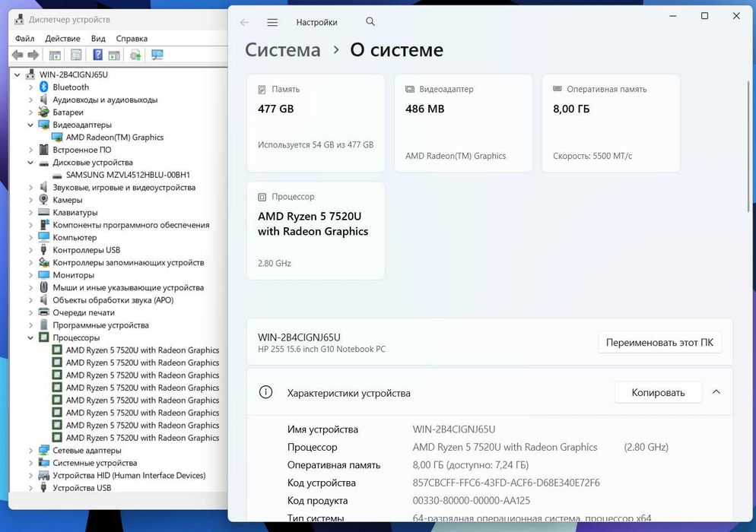This screenshot has width=756, height=532.
Task: Select the Батареи battery icon
Action: point(44,112)
